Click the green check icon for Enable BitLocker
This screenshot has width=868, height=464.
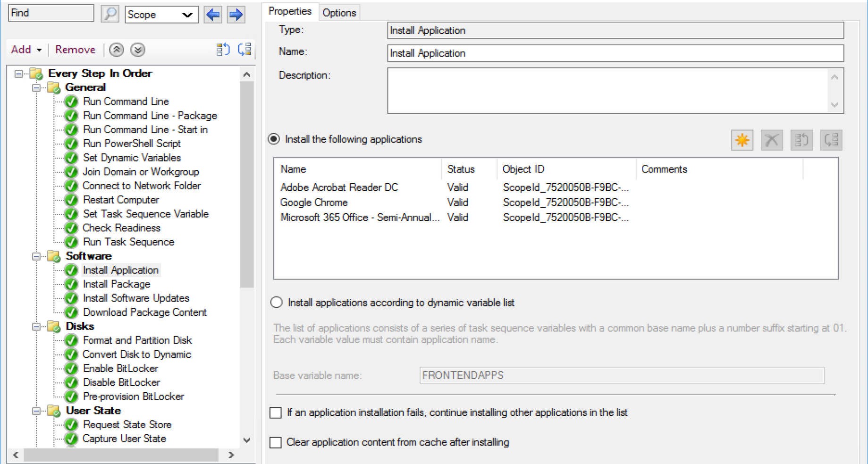coord(71,369)
